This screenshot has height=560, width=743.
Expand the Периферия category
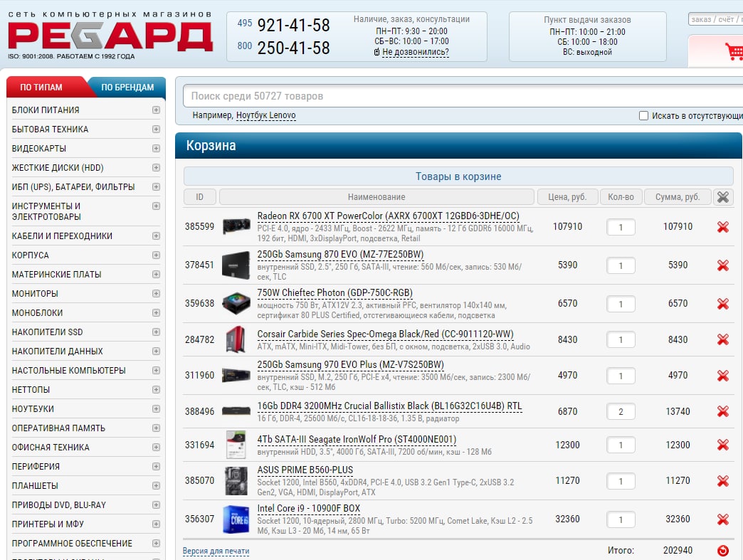(156, 467)
